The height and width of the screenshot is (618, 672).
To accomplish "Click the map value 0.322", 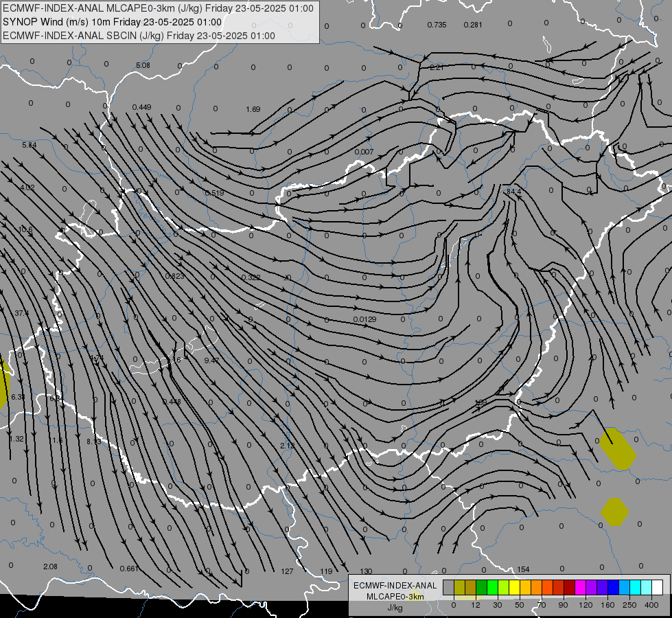I will pos(251,277).
